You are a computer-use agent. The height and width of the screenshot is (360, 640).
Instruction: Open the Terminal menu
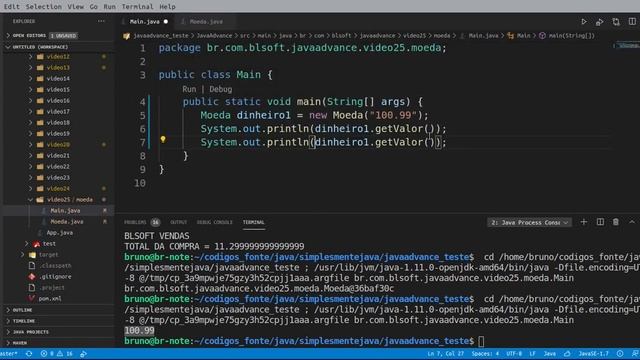pos(137,7)
